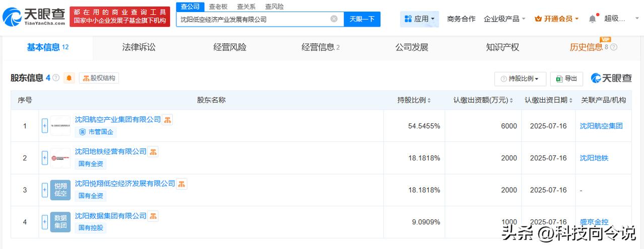The height and width of the screenshot is (249, 644).
Task: Open shareholder link 沈阳数据集团有限公司
Action: [111, 216]
